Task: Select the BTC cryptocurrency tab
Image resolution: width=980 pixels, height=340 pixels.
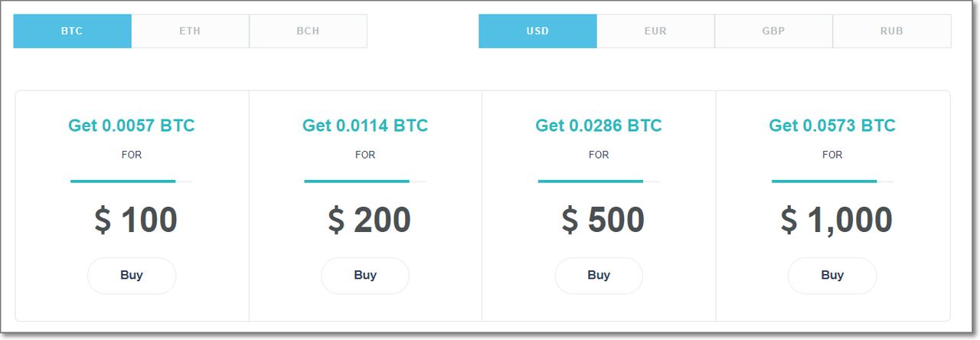Action: tap(72, 31)
